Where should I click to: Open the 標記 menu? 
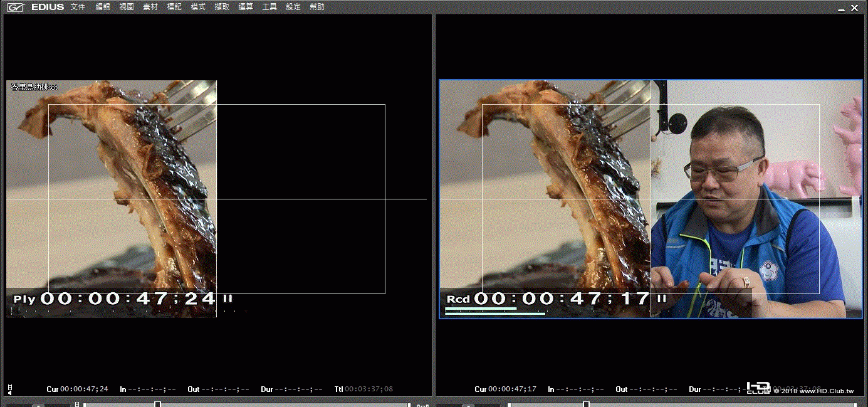[174, 7]
